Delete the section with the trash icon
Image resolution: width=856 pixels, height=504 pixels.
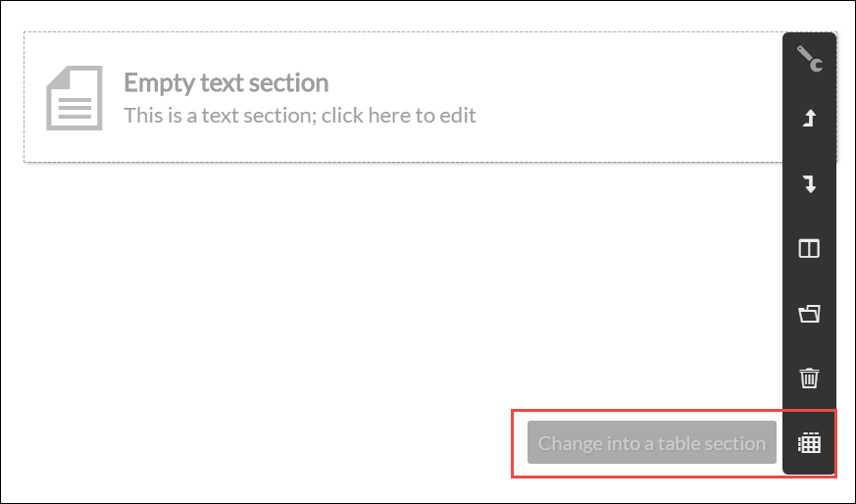point(809,378)
